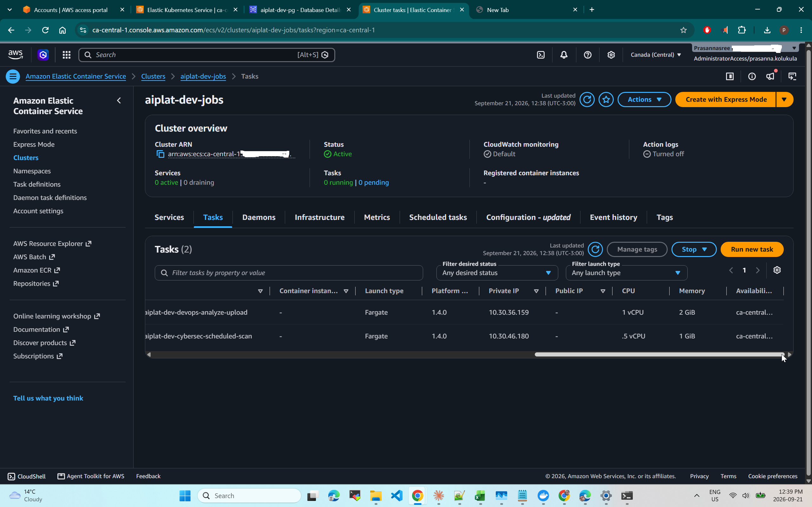Viewport: 812px width, 507px height.
Task: Click the horizontal scrollbar of tasks table
Action: 658,355
